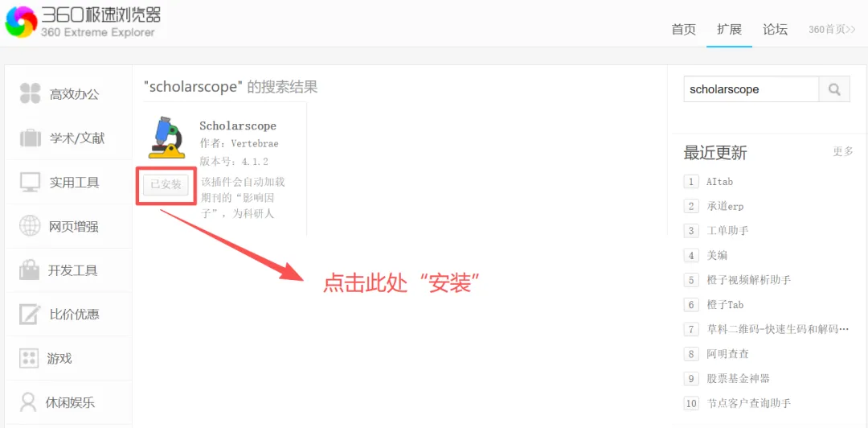Image resolution: width=868 pixels, height=428 pixels.
Task: Switch to the 扩展 tab
Action: point(729,30)
